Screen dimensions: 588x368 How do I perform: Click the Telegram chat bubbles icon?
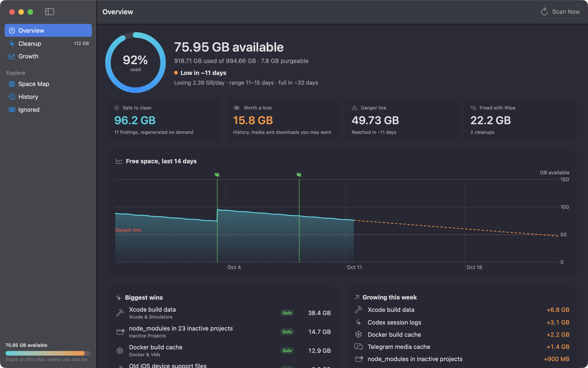coord(358,347)
